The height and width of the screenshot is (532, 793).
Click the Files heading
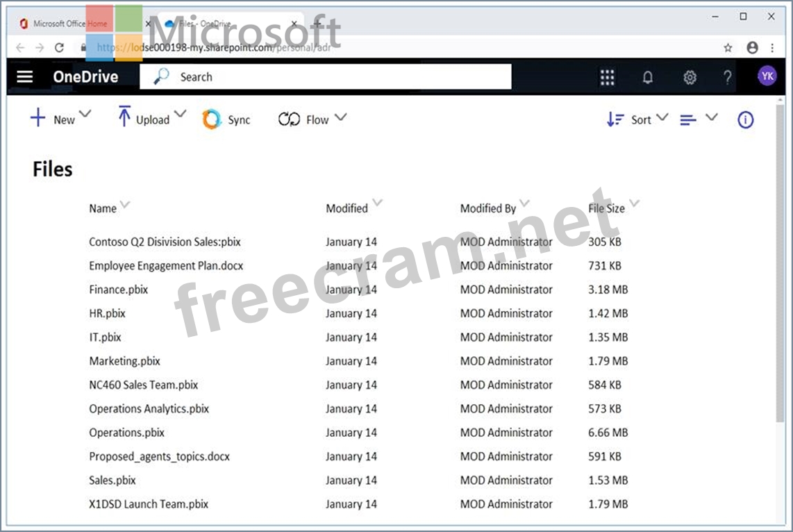click(53, 169)
